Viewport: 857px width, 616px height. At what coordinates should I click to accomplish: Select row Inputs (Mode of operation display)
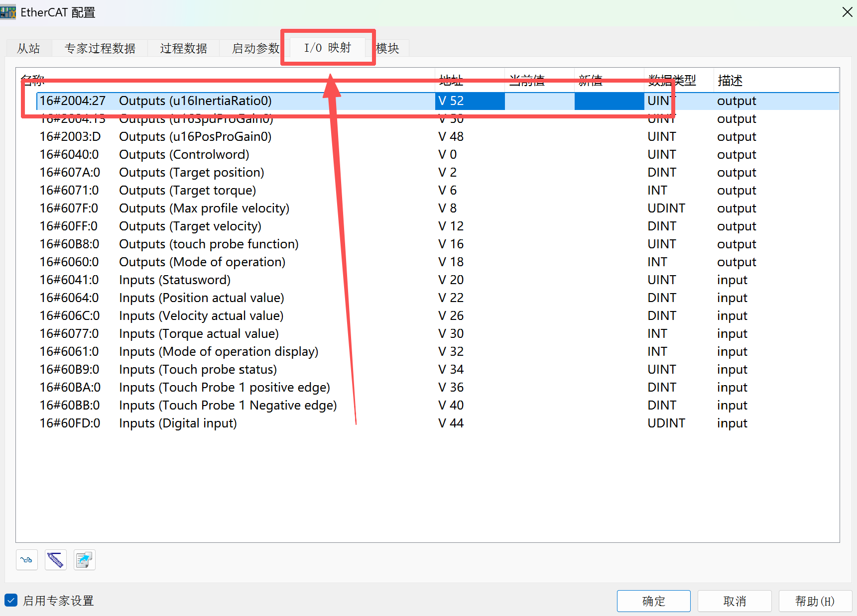[437, 352]
